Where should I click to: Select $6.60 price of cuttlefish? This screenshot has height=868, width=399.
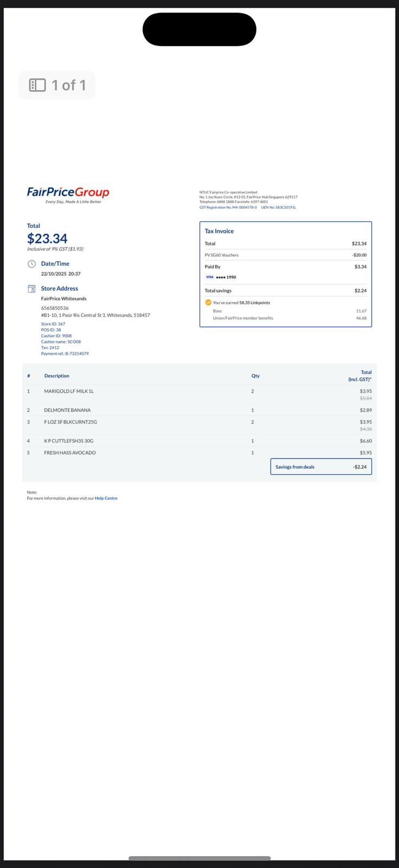point(366,441)
